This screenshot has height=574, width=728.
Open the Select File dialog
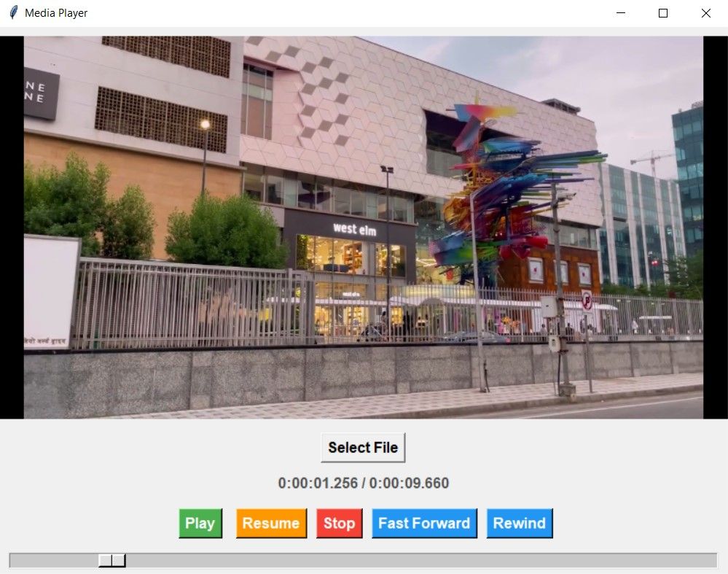point(362,447)
